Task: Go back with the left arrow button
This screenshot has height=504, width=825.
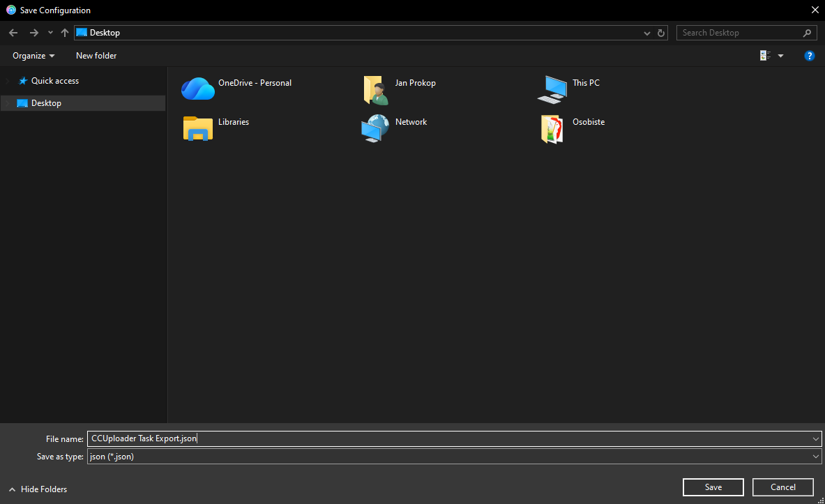Action: [13, 33]
